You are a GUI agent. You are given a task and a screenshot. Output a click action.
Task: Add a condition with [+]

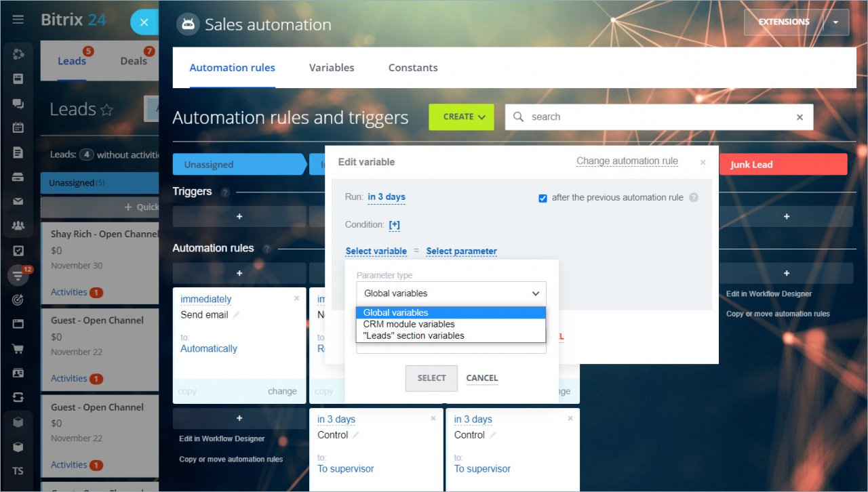tap(394, 224)
